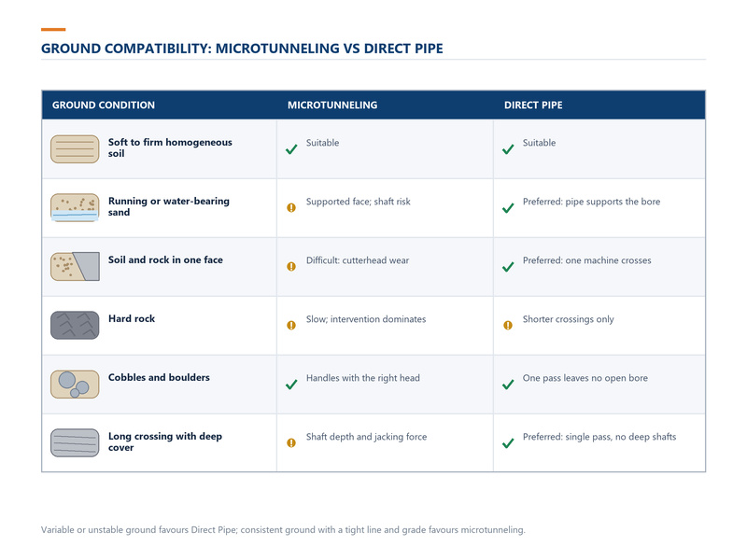Click the check beside 'Preferred: one machine crosses'
Image resolution: width=747 pixels, height=560 pixels.
pyautogui.click(x=508, y=267)
